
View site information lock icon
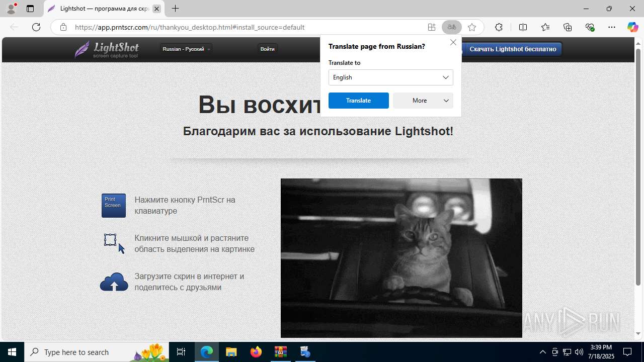(63, 27)
